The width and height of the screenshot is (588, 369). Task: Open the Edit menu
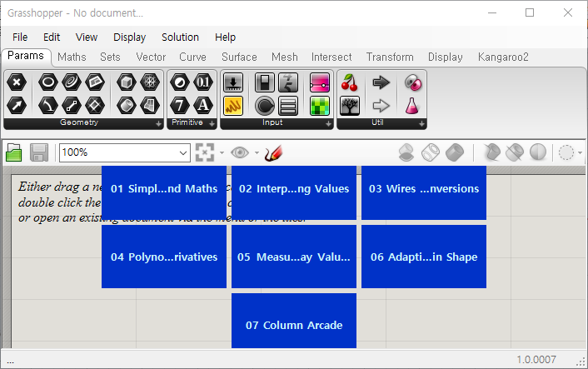coord(52,37)
